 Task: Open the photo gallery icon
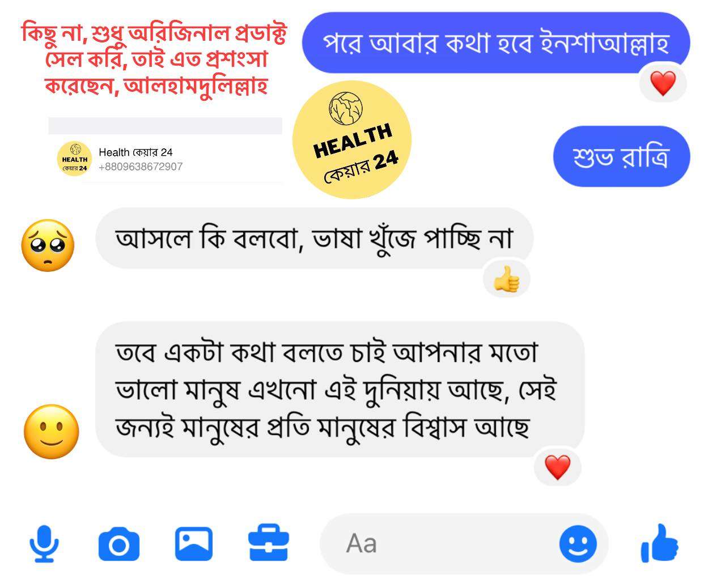click(x=194, y=544)
